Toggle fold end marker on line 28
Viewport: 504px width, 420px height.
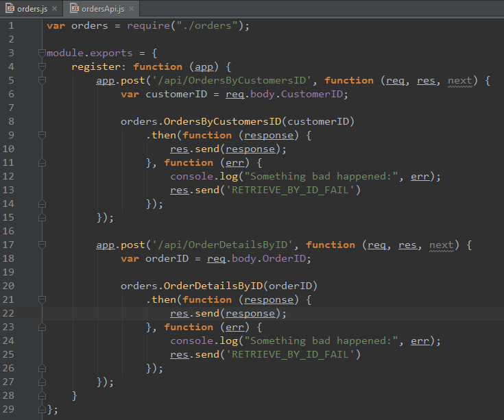tap(42, 395)
